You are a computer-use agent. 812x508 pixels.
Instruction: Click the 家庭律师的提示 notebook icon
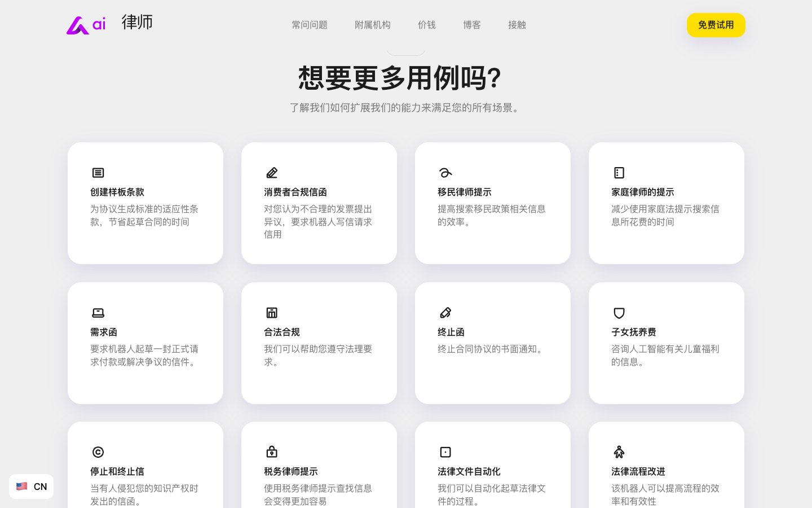tap(619, 173)
